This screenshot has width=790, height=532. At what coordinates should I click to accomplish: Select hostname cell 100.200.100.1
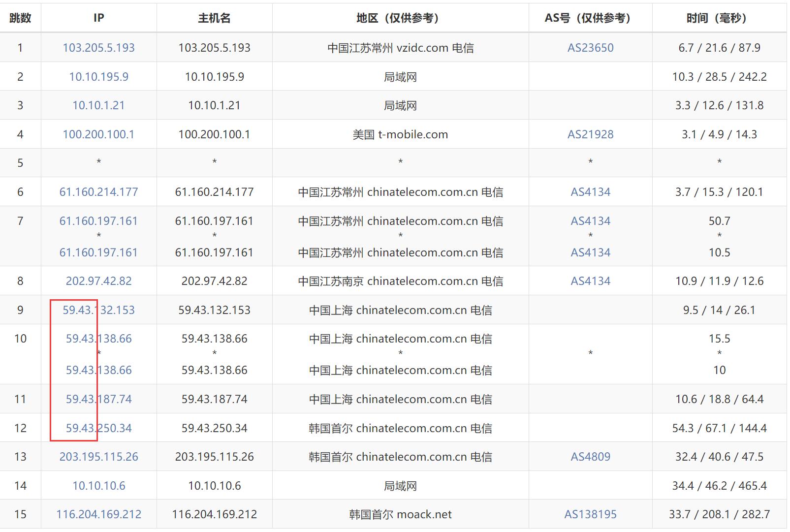pos(214,134)
